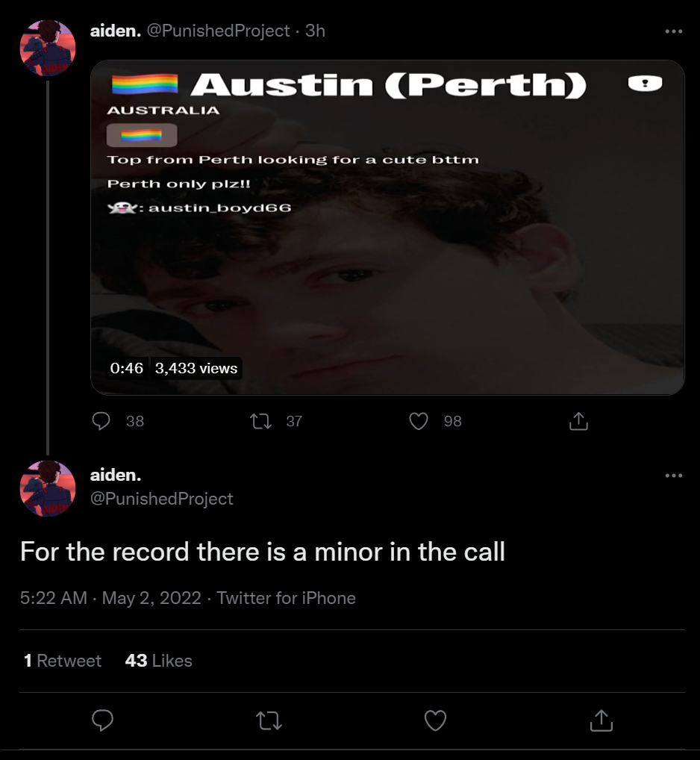Retweet the main tweet using bottom icon
Screen dimensions: 700x760
269,720
